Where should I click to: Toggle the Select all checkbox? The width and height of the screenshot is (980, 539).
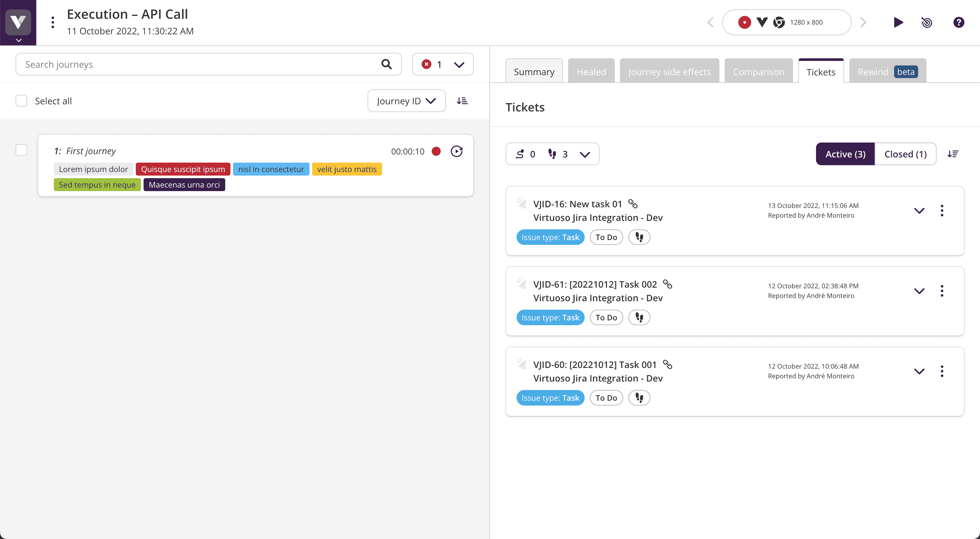tap(21, 100)
